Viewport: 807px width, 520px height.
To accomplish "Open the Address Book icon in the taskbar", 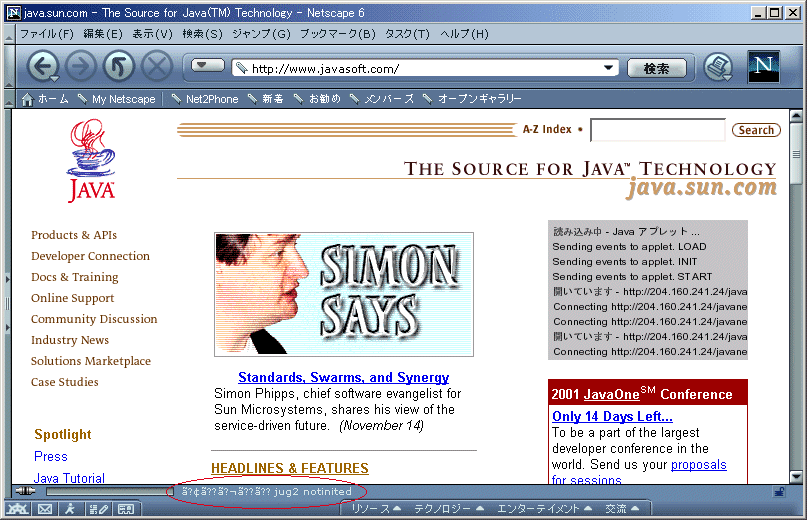I will [x=126, y=509].
